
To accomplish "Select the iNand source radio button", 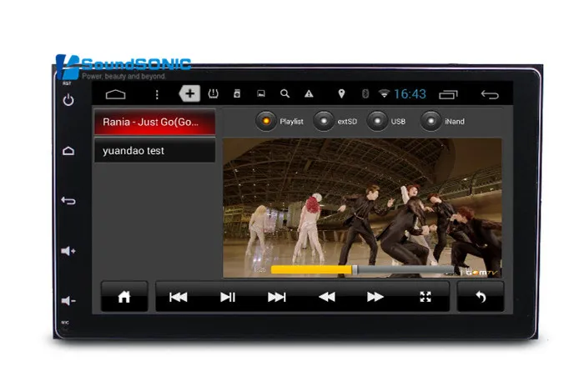I will coord(430,121).
